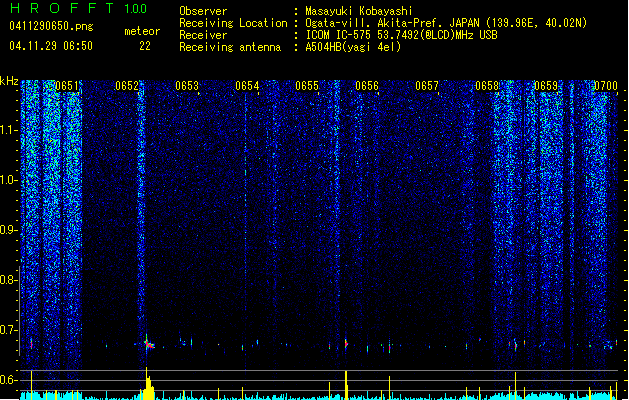Select observer name Masayuki Kobayashi
The height and width of the screenshot is (400, 629).
click(x=359, y=11)
